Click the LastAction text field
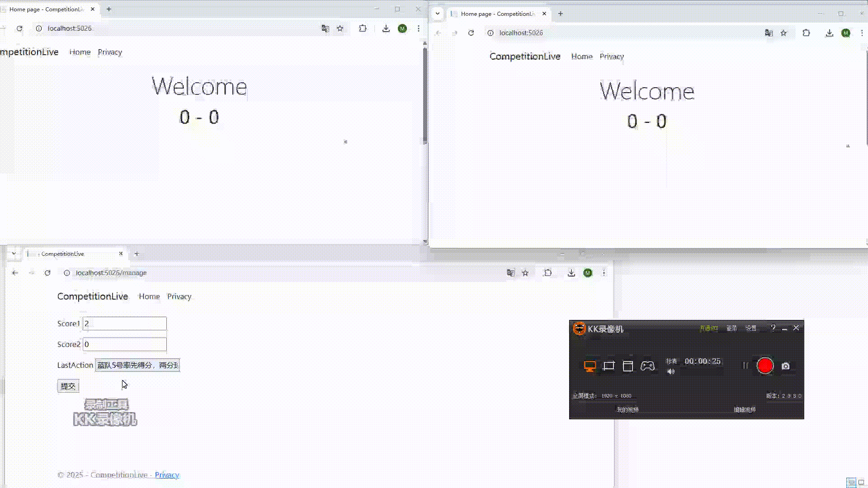868x488 pixels. point(137,365)
